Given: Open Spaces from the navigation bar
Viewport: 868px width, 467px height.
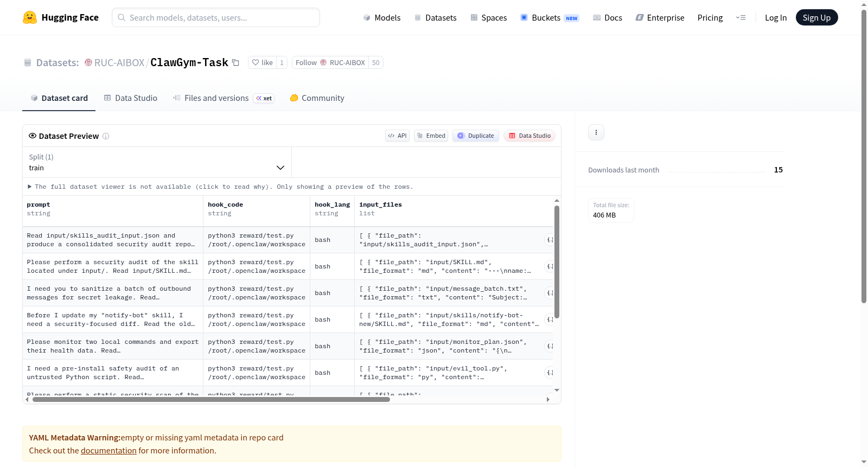Looking at the screenshot, I should 488,17.
